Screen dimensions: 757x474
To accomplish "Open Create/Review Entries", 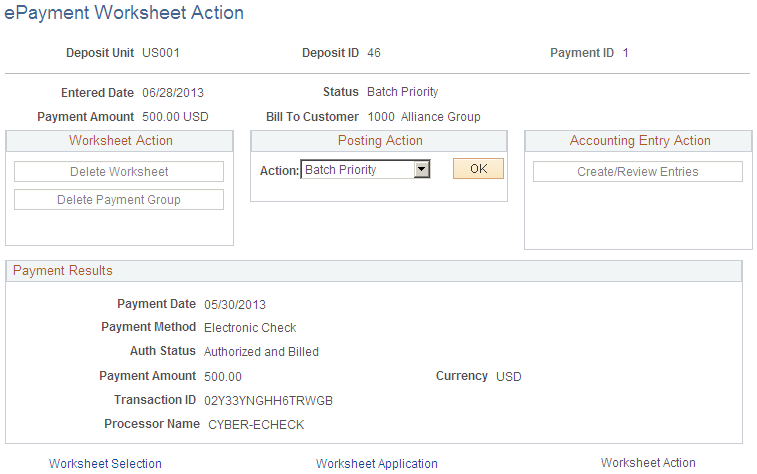I will coord(637,172).
